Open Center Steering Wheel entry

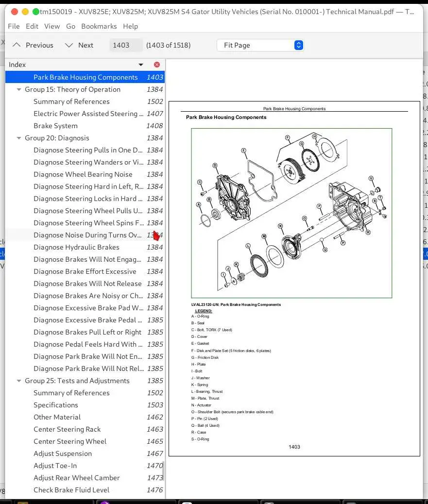click(x=85, y=442)
